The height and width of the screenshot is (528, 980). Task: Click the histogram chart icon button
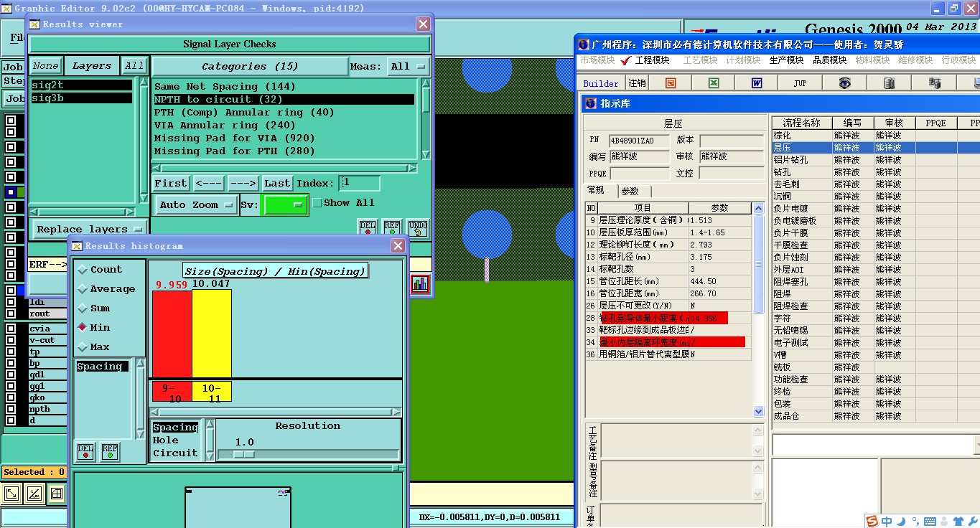tap(420, 284)
